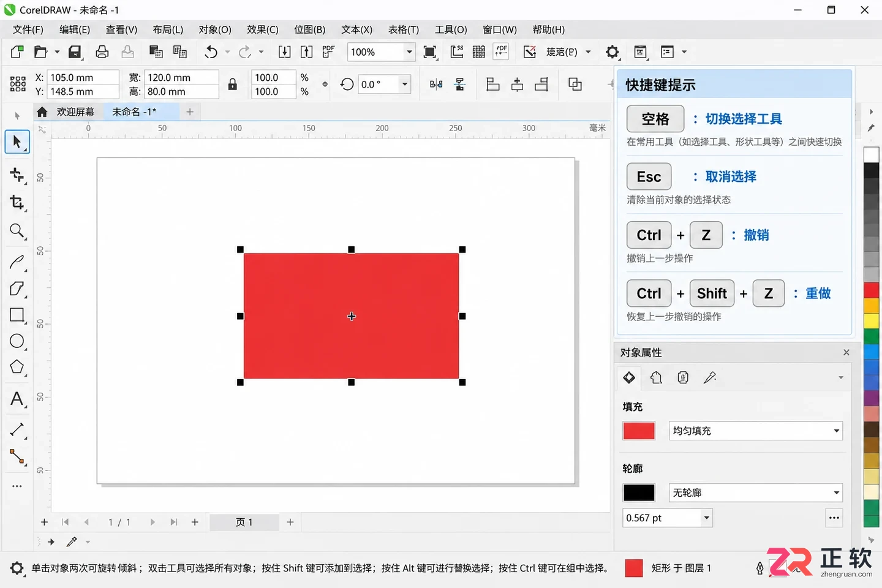Open the 编辑(E) menu
Screen dimensions: 882x588
pos(75,29)
